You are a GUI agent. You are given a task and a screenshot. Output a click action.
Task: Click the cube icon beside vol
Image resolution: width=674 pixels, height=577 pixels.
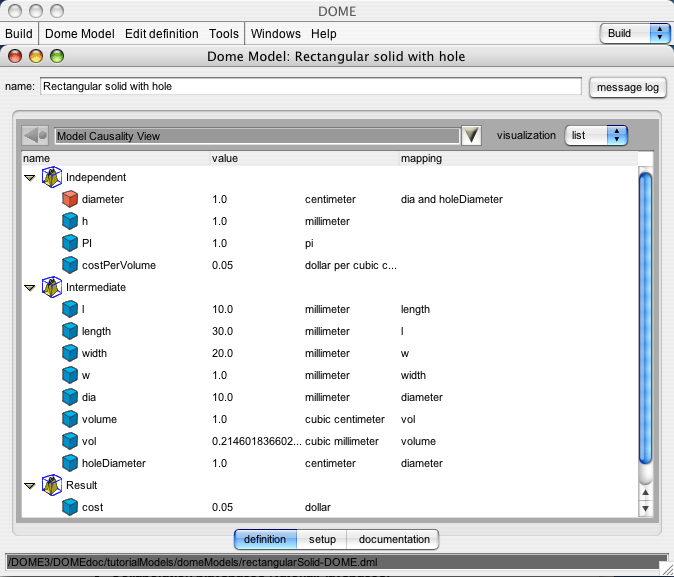[70, 441]
